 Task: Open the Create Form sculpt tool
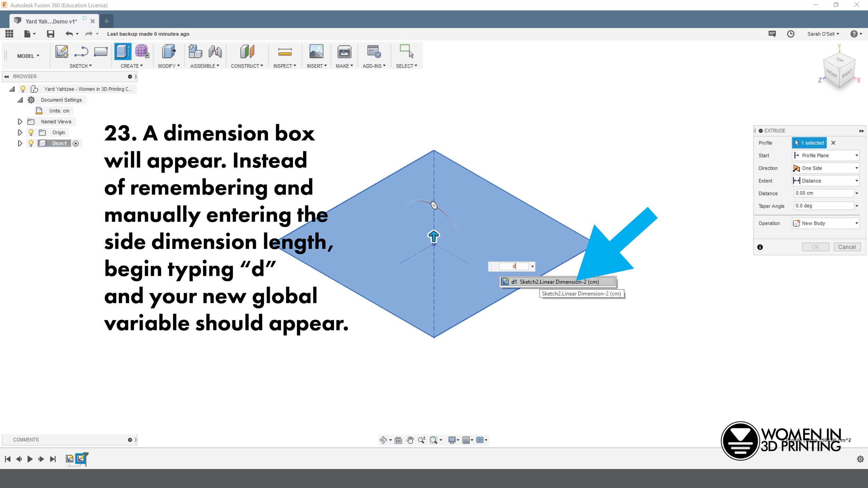coord(142,51)
